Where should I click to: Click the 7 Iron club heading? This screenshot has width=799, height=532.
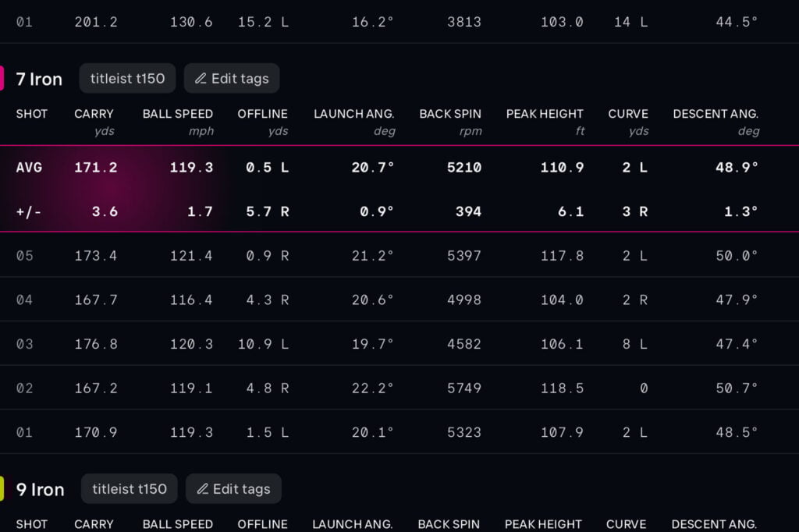pos(39,79)
